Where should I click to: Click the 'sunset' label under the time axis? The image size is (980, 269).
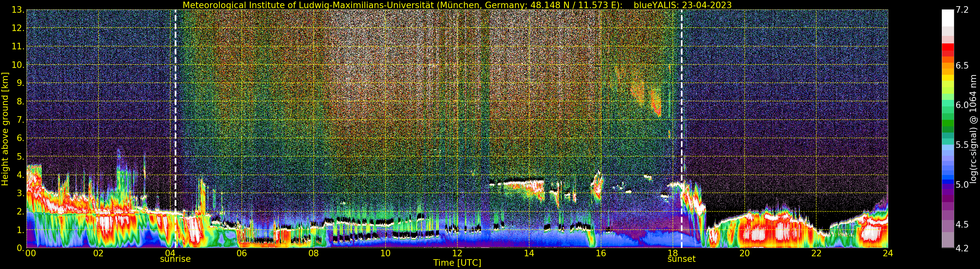[x=681, y=259]
